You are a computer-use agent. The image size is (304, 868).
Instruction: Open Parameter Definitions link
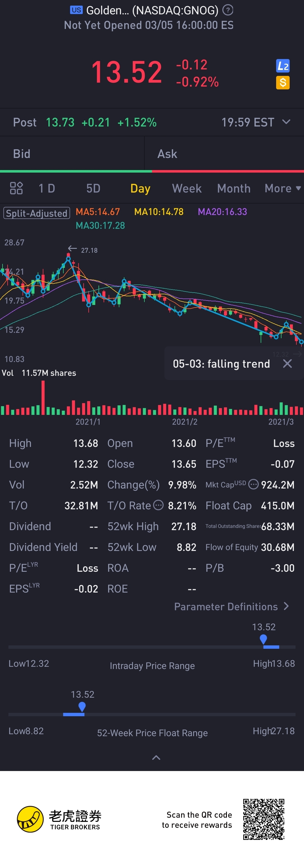click(231, 607)
